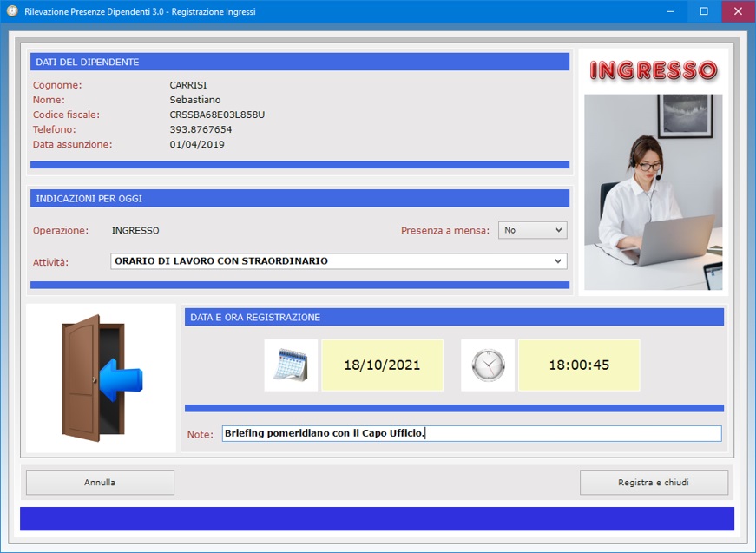Click the clock icon beside the time
Viewport: 756px width, 553px height.
click(x=487, y=365)
